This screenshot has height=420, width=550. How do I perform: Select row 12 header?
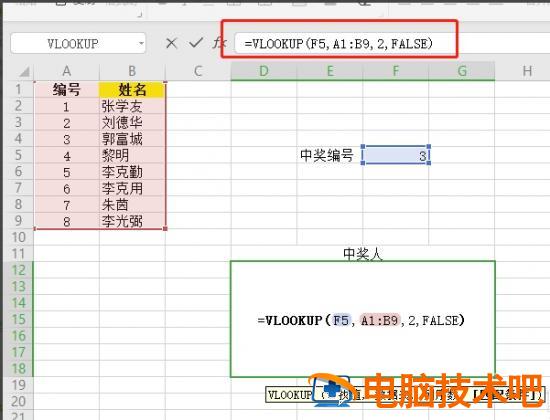tap(18, 270)
